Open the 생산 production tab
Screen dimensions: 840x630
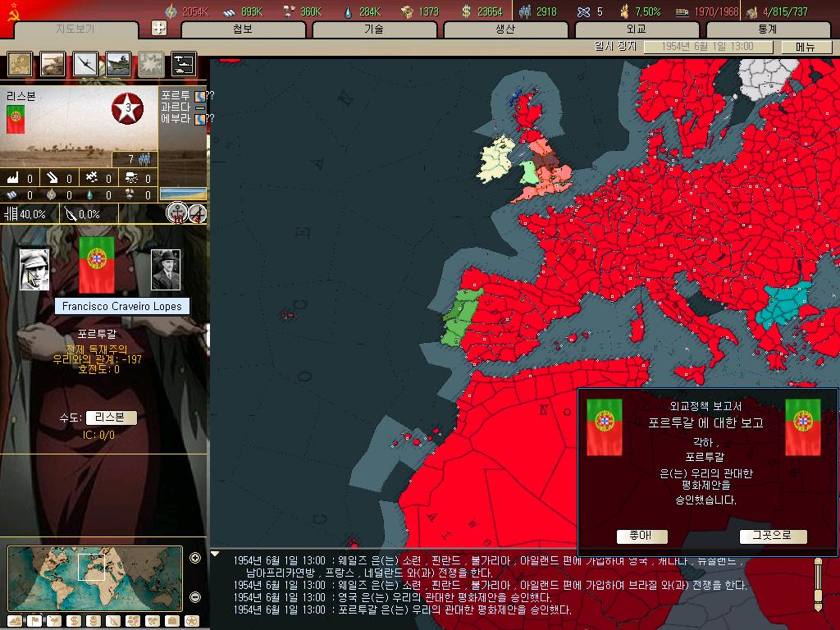tap(505, 30)
